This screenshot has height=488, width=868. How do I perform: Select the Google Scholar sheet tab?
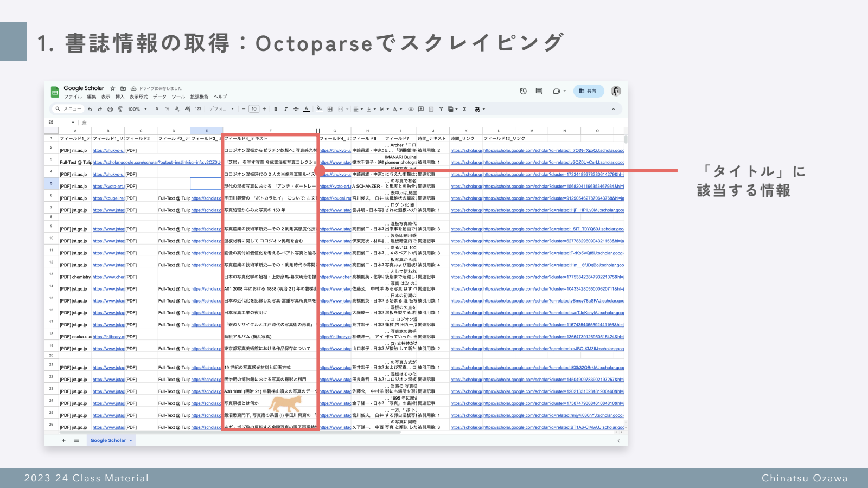pyautogui.click(x=111, y=440)
